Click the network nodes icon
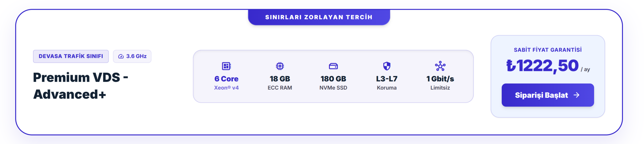Screen dimensions: 644x144 pos(440,66)
